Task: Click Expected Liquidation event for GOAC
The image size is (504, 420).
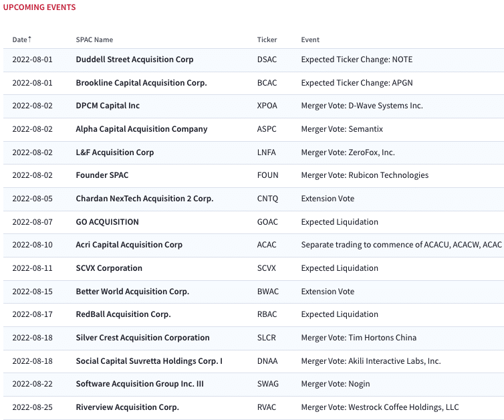Action: click(x=340, y=222)
